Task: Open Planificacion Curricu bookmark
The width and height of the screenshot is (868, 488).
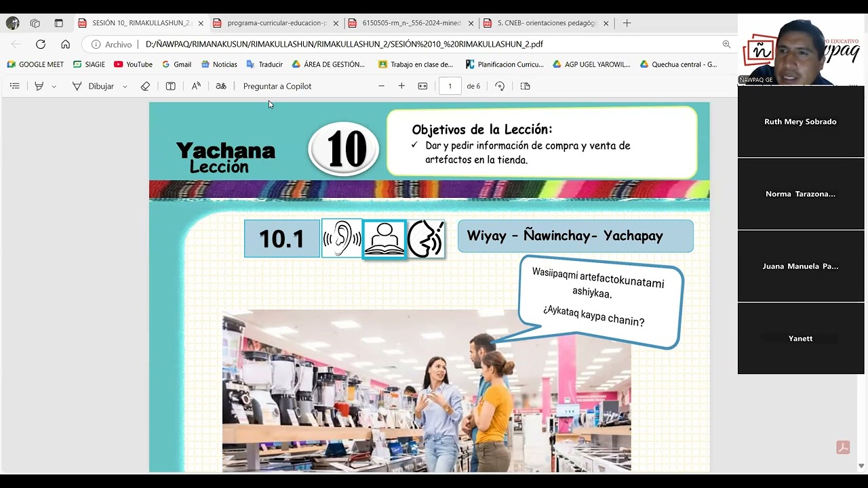Action: (x=505, y=64)
